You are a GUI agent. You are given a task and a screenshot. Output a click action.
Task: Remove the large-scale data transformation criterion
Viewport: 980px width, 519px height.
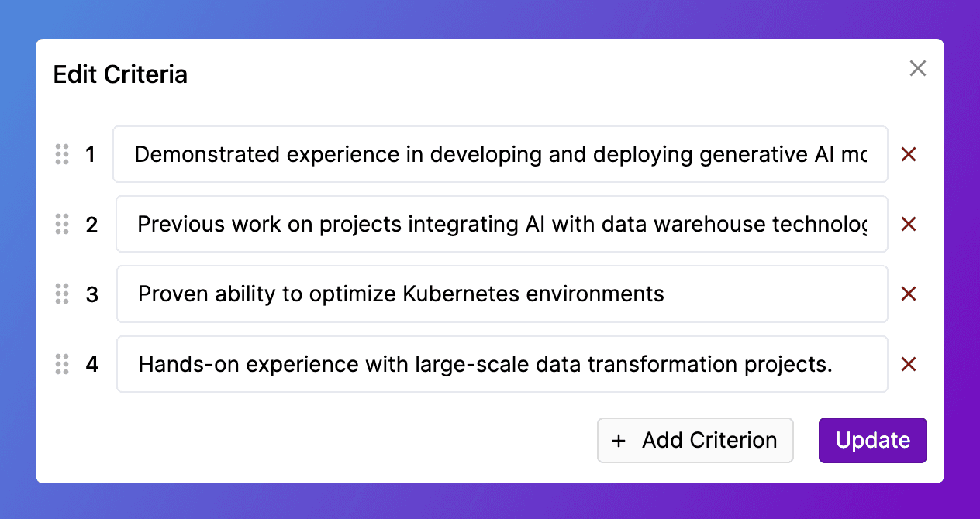pos(909,364)
